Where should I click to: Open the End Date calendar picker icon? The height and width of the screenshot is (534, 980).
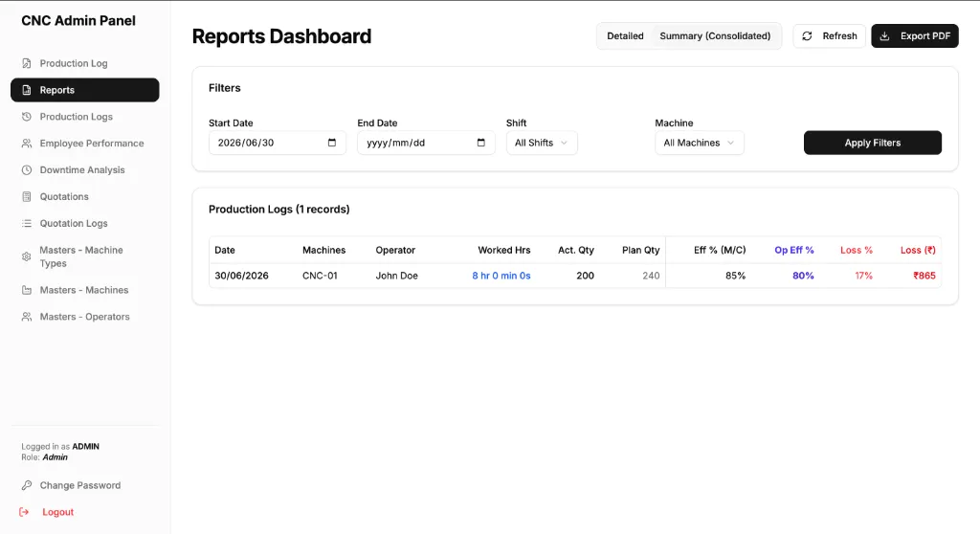tap(480, 143)
